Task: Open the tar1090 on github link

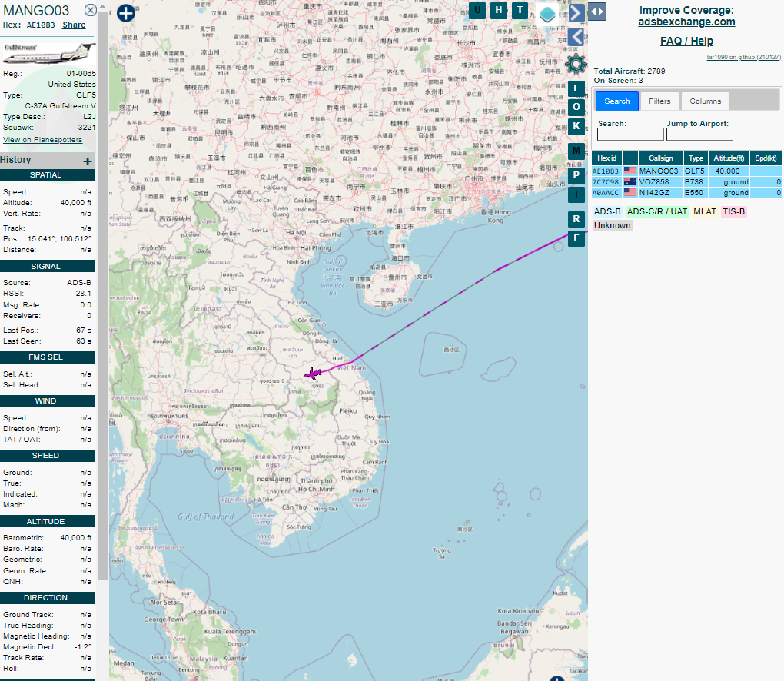Action: [743, 57]
